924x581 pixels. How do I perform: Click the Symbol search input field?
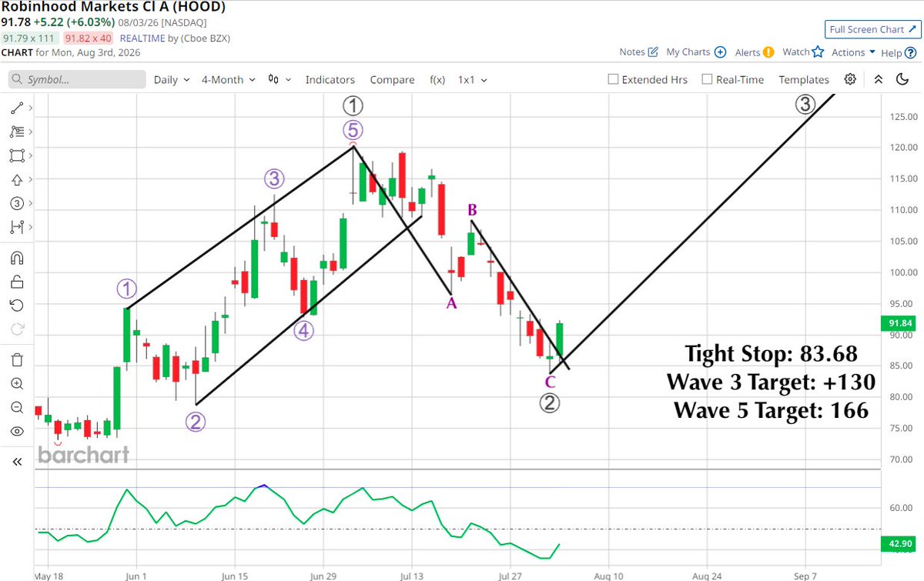click(x=77, y=79)
